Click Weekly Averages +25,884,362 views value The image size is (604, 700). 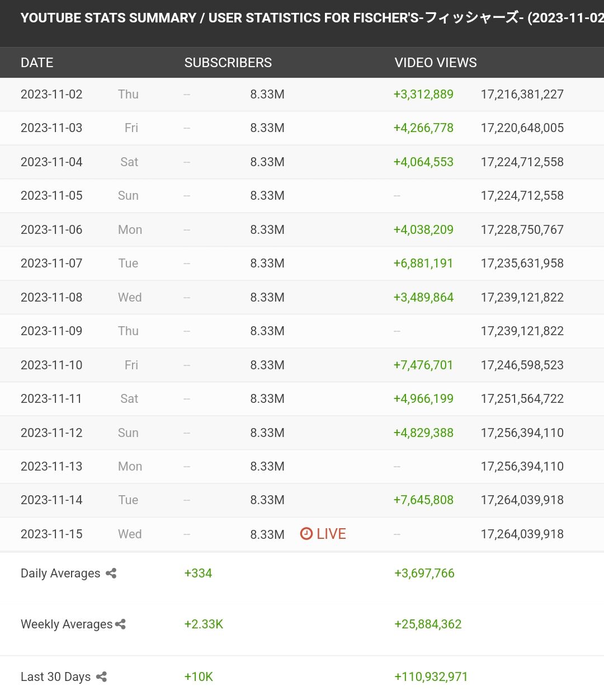428,624
